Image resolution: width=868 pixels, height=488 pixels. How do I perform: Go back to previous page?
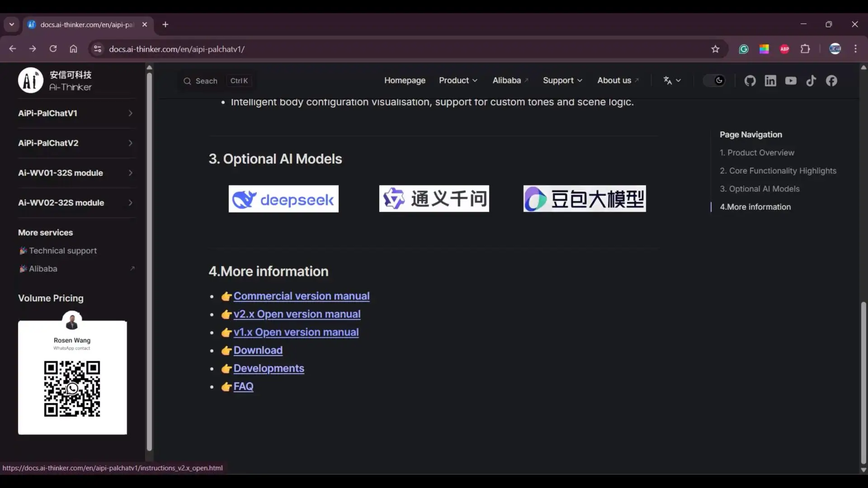(13, 49)
